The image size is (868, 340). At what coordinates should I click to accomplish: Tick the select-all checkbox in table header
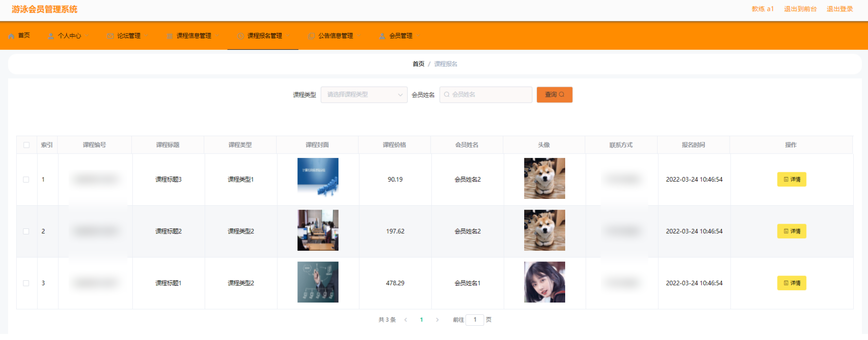[27, 145]
